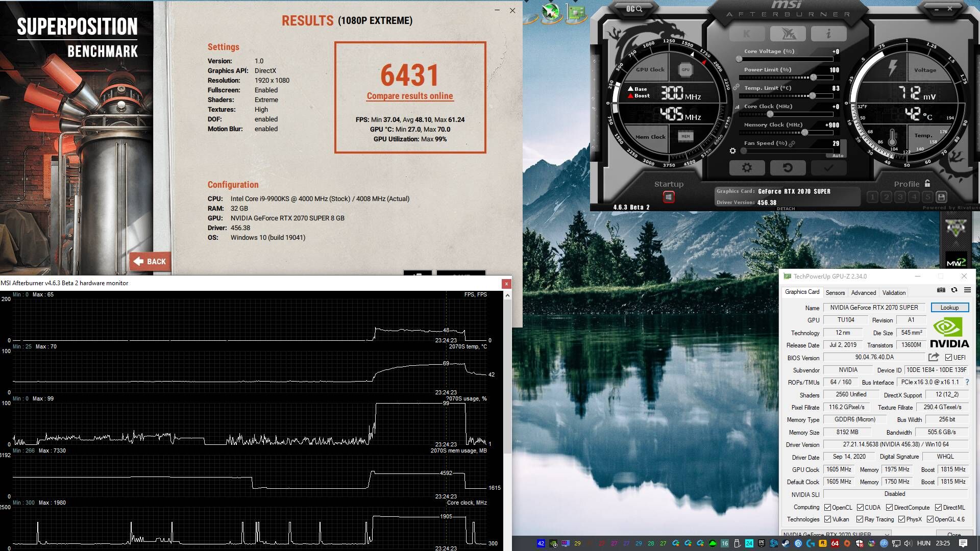980x551 pixels.
Task: Open the Ubisoft Connect tray icon
Action: point(798,543)
